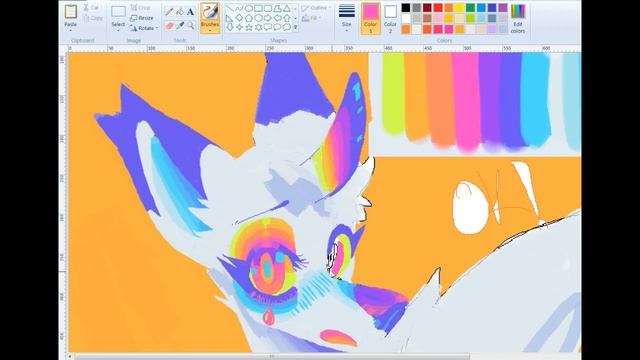Choose the straight Line shape
Screen dimensions: 640x360
(x=230, y=8)
